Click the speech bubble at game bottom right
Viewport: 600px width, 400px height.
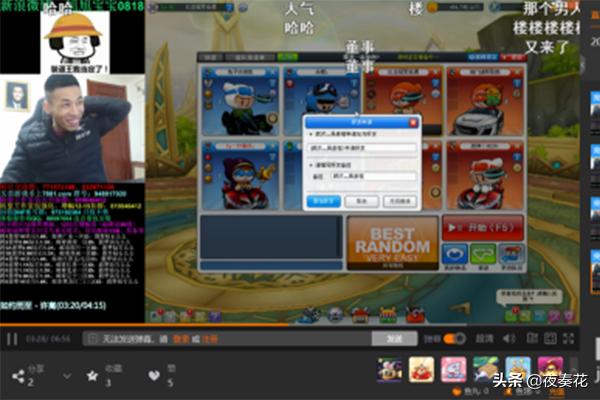[529, 297]
